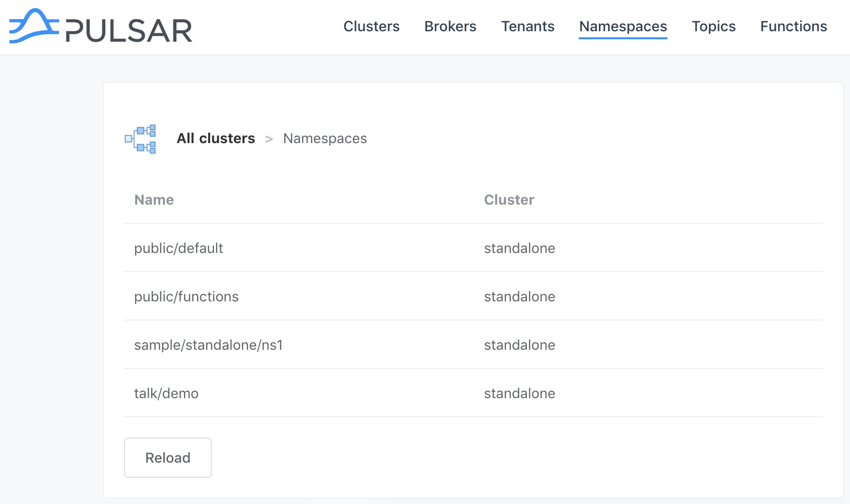Select the Namespaces nav item

pyautogui.click(x=623, y=26)
